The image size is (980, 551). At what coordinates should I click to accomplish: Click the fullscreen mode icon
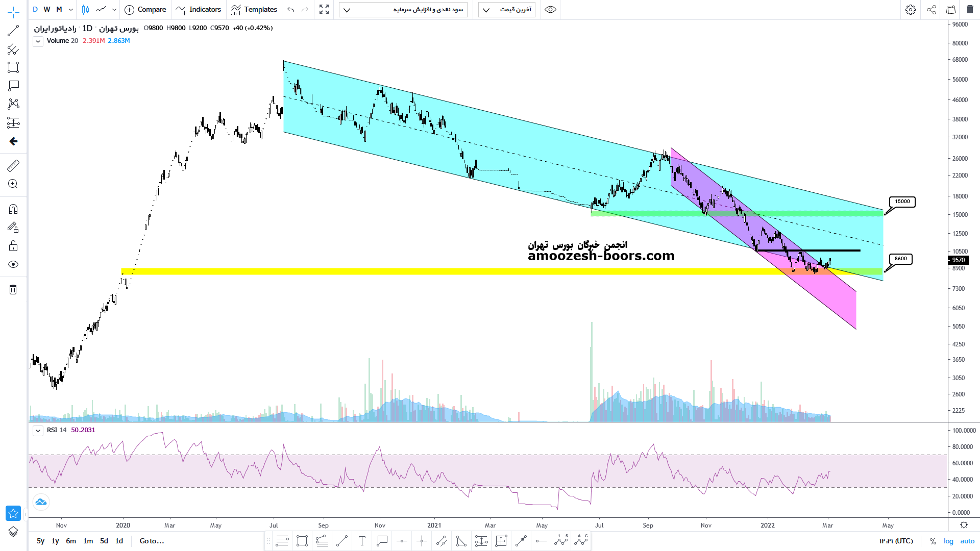tap(324, 10)
